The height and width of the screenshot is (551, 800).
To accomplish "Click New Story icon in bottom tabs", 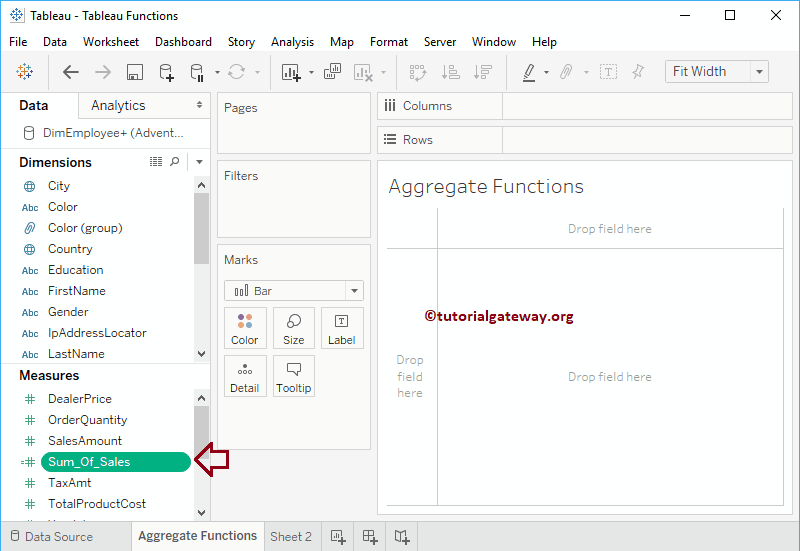I will (402, 537).
